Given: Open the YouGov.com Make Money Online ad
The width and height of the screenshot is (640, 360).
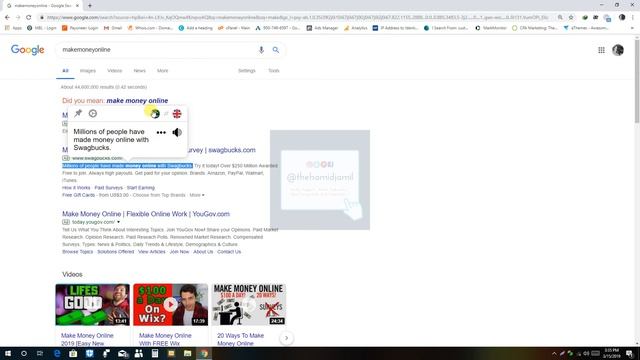Looking at the screenshot, I should 146,214.
